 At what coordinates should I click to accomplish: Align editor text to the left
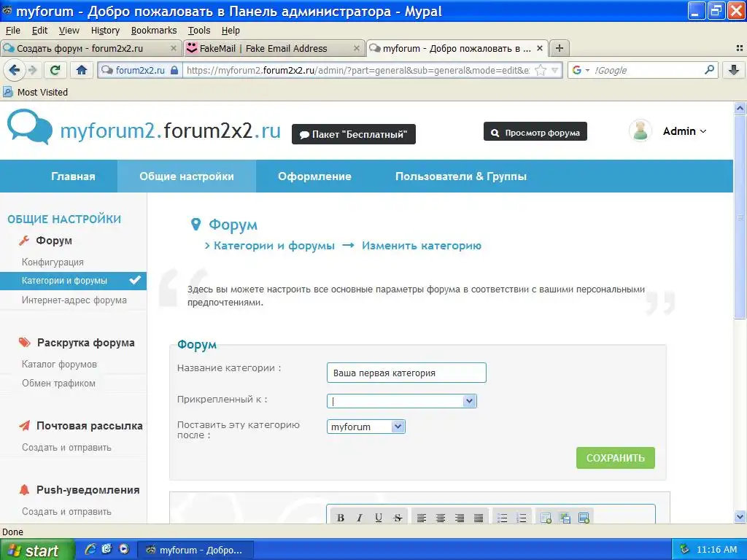(x=421, y=518)
